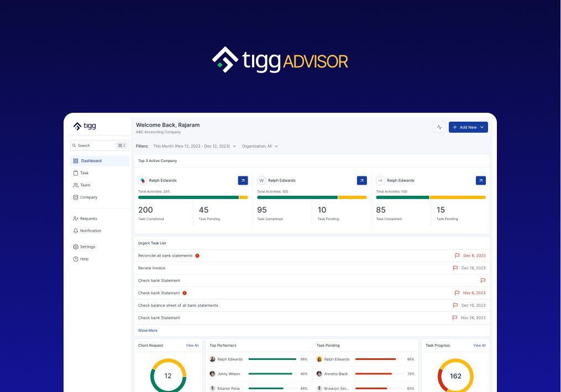Click the W avatar of the 105-activities company

pos(261,180)
